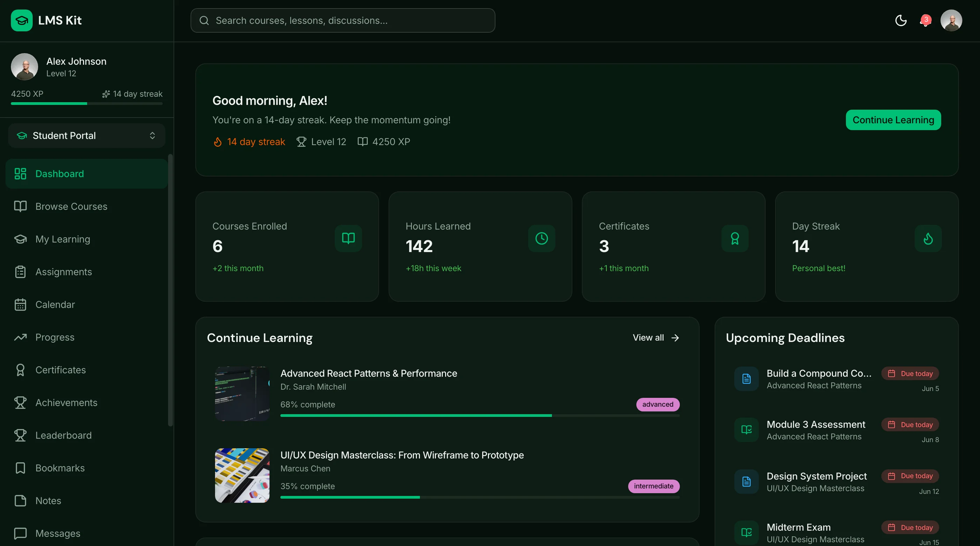Click the Advanced React Patterns progress bar
This screenshot has width=980, height=546.
[480, 415]
